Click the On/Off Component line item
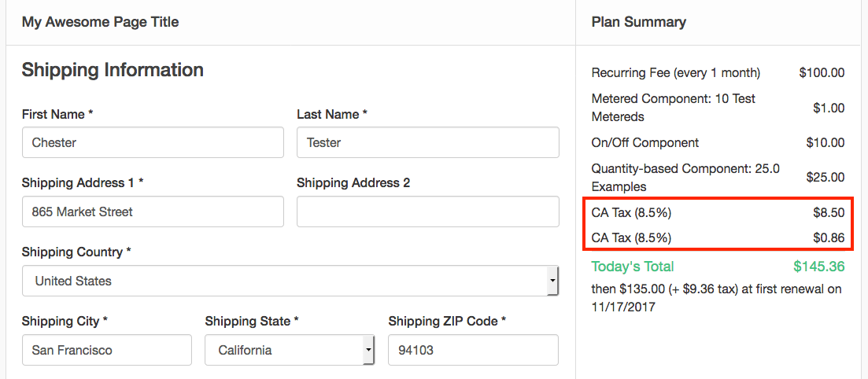Viewport: 868px width, 379px height. click(x=645, y=142)
